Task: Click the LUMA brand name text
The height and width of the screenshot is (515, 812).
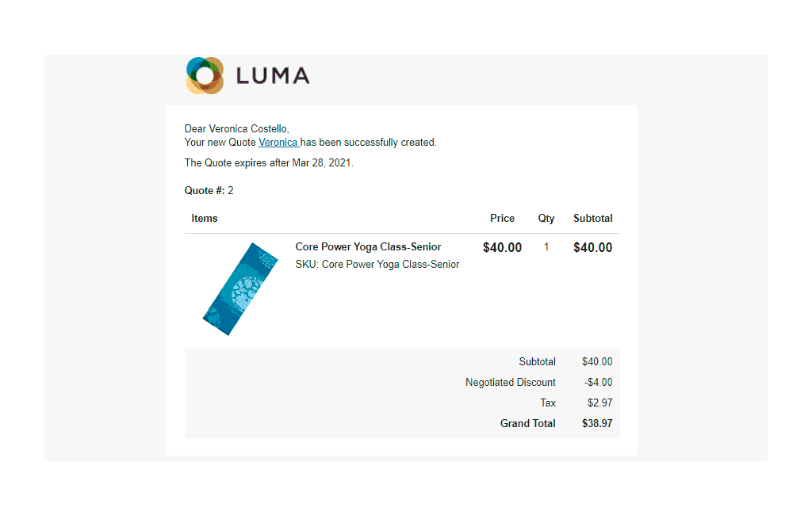Action: (273, 76)
